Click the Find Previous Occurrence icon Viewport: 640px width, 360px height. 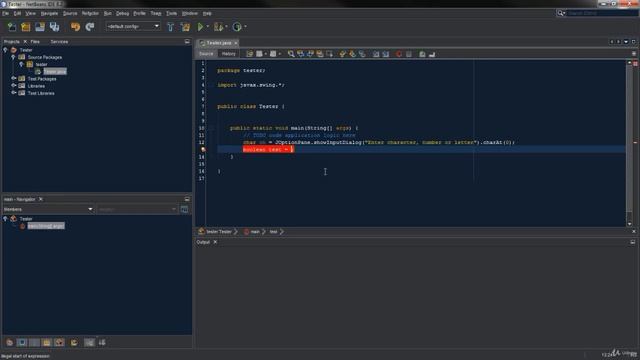tap(301, 54)
